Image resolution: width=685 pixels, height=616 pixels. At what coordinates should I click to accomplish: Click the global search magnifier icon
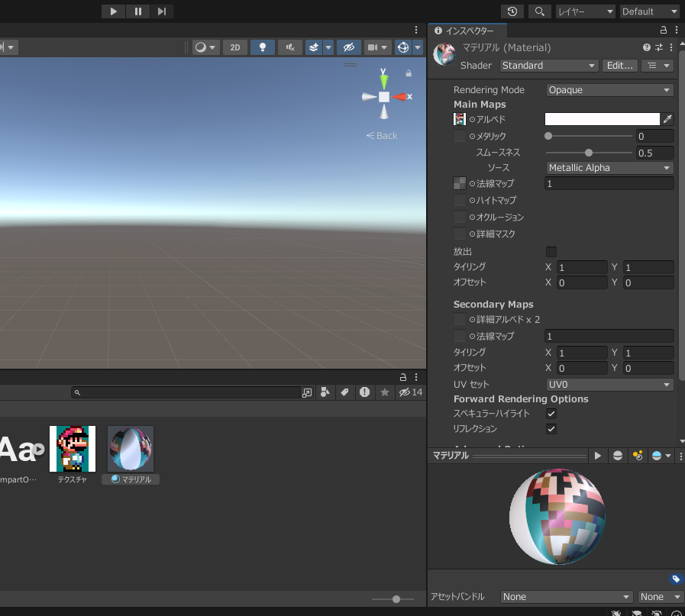(x=539, y=11)
